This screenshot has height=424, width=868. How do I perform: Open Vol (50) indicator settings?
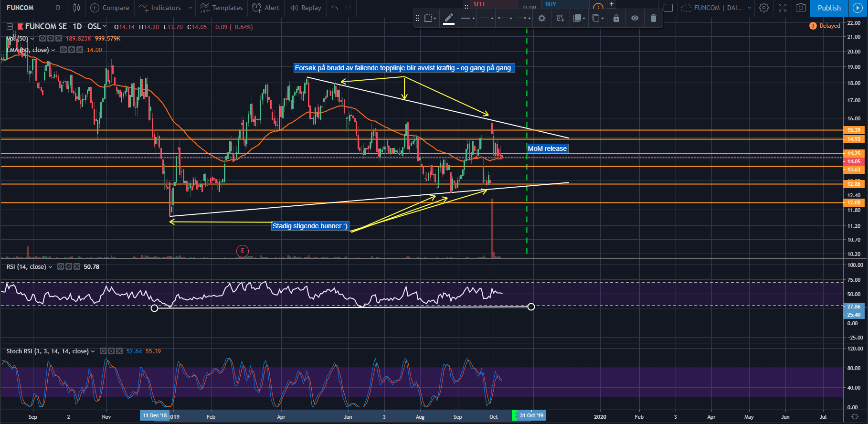51,38
